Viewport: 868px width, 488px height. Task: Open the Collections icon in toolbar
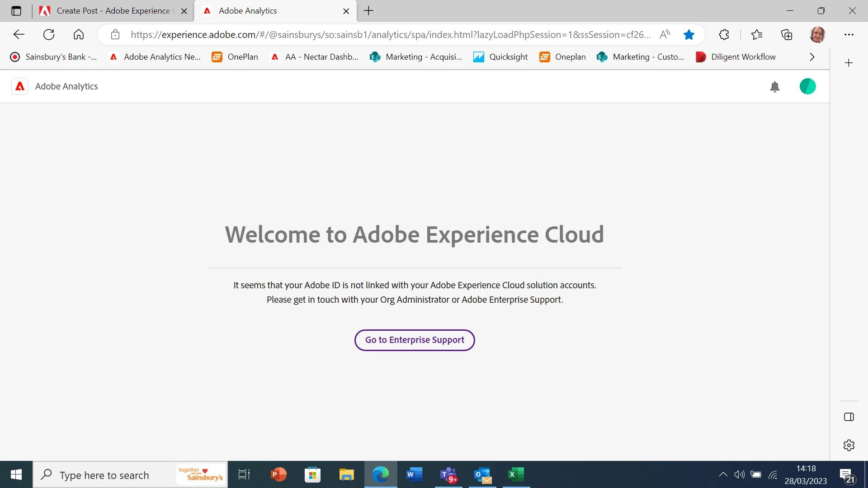click(x=787, y=35)
